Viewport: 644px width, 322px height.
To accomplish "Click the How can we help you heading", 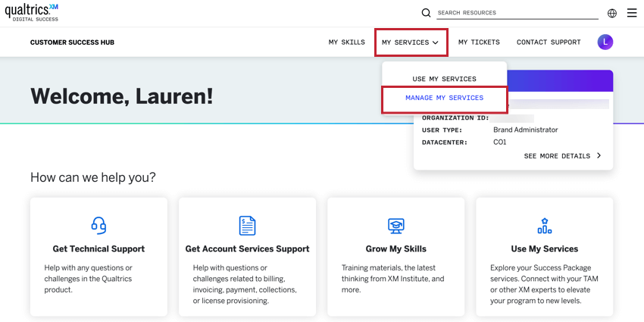I will (93, 177).
